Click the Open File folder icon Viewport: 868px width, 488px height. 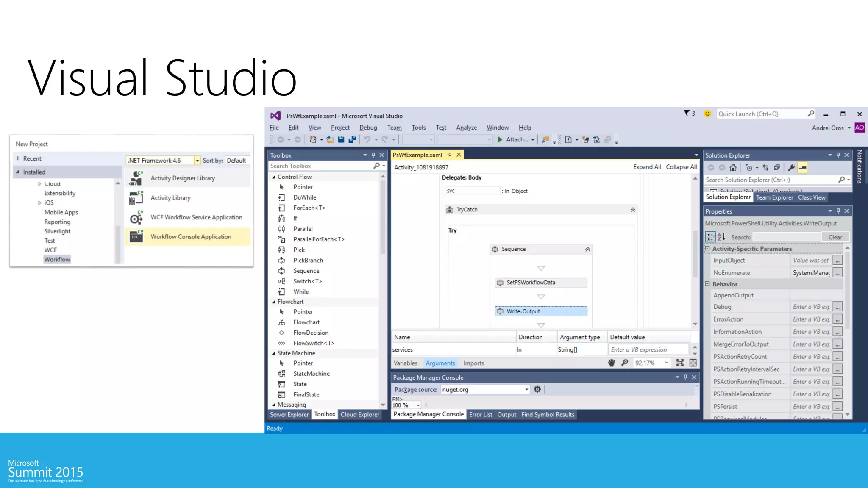click(x=330, y=139)
